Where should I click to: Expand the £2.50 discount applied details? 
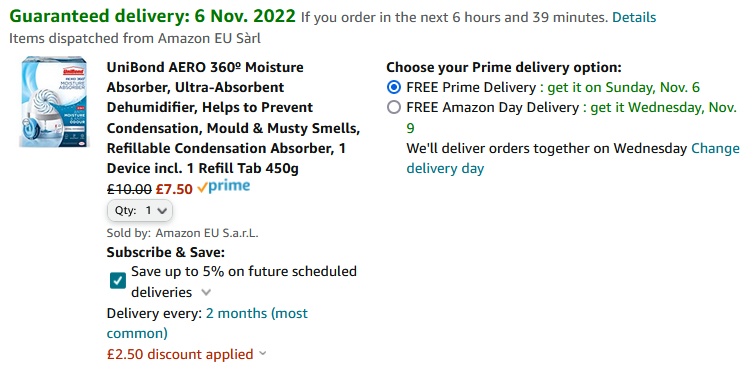click(263, 354)
